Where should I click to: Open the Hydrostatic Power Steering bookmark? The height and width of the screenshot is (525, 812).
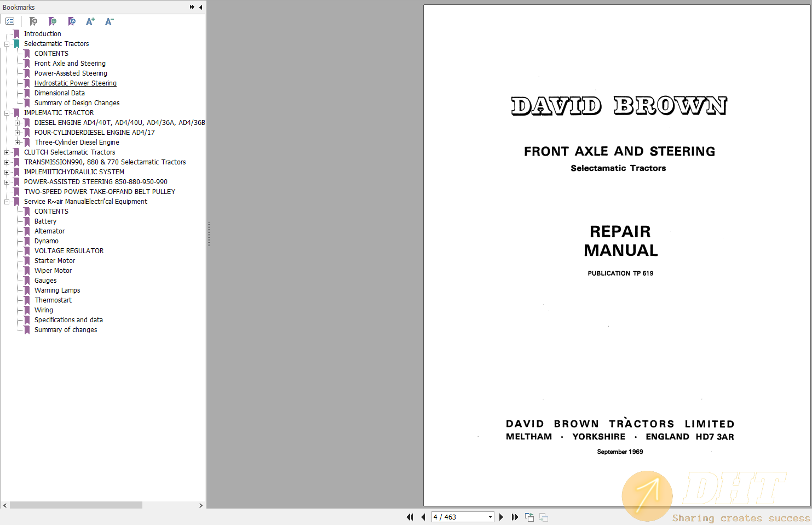click(75, 83)
